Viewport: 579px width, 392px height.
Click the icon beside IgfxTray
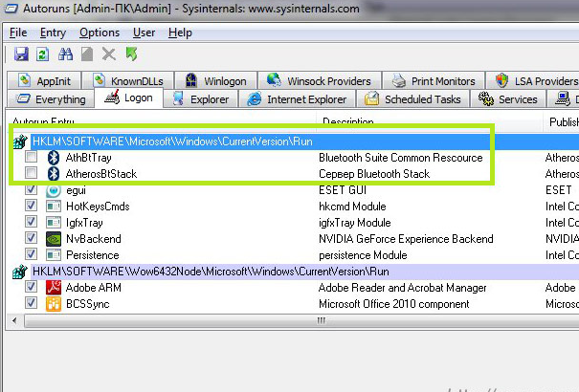(54, 223)
